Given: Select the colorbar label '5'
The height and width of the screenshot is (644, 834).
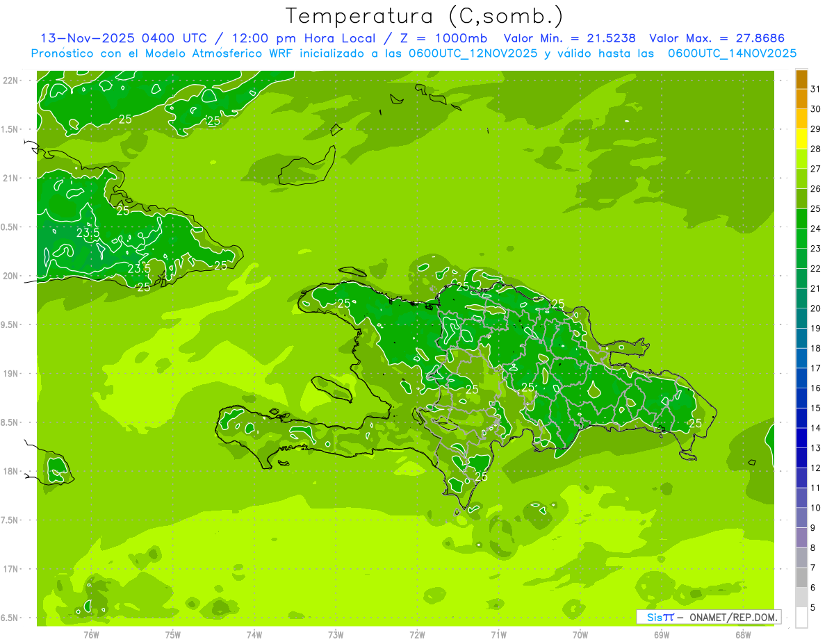Looking at the screenshot, I should coord(813,608).
